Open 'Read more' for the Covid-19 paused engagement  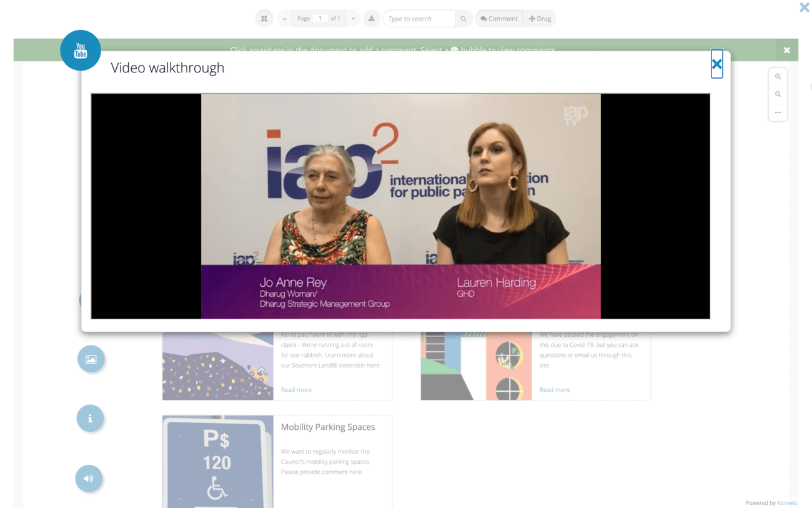pyautogui.click(x=555, y=390)
